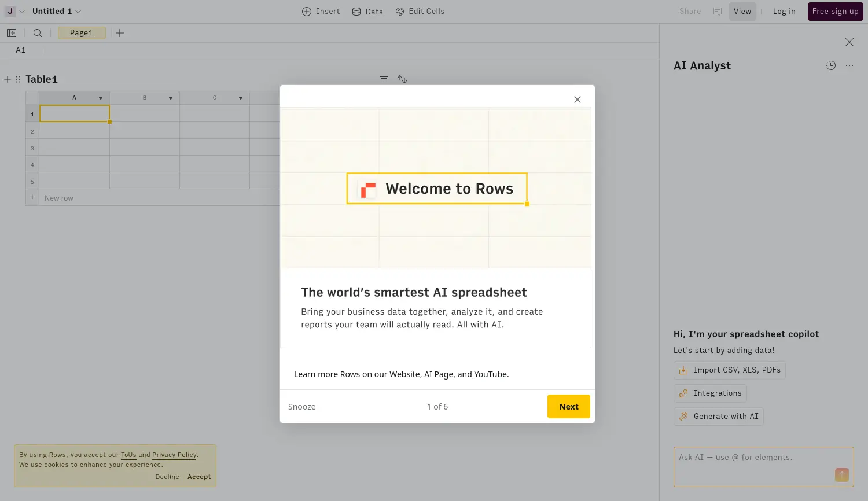Open AI Analyst chat history icon
Image resolution: width=868 pixels, height=501 pixels.
tap(831, 66)
